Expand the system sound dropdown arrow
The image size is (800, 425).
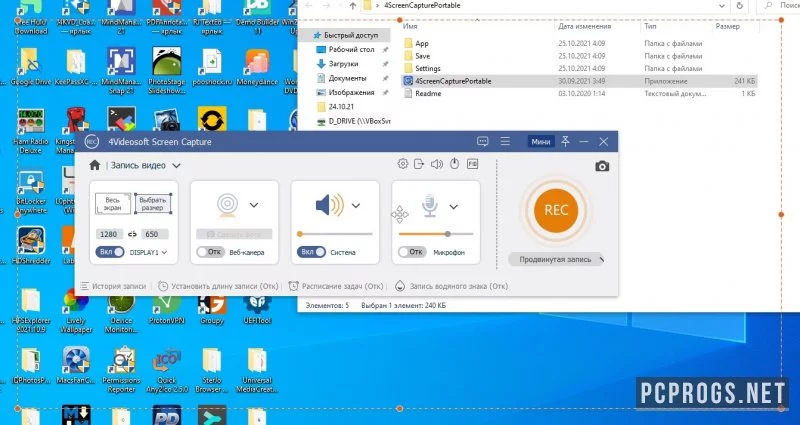coord(356,206)
